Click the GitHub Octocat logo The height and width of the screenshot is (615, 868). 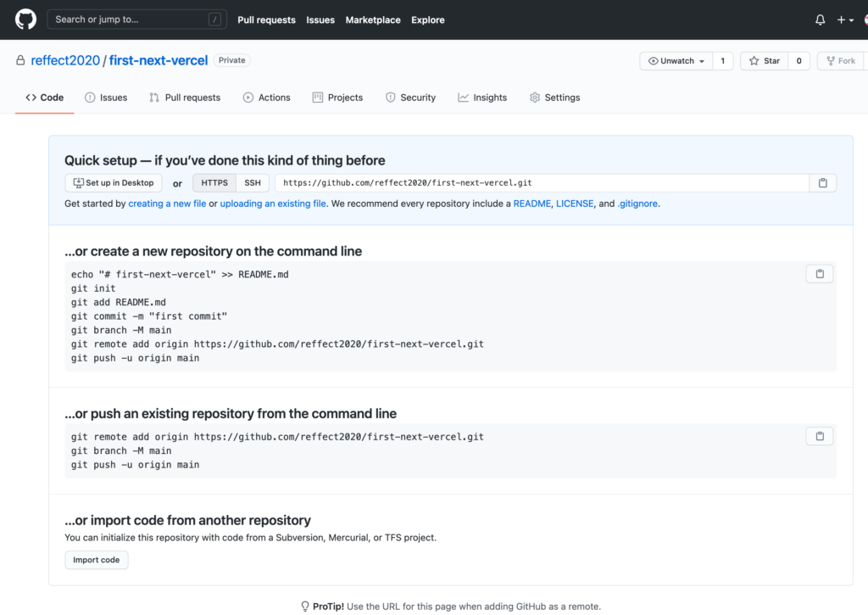25,19
